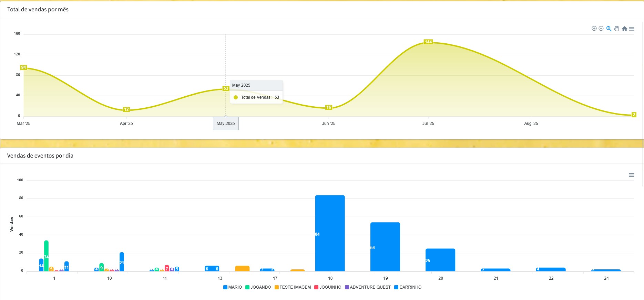Click the tall blue bar for day 18

pos(330,233)
